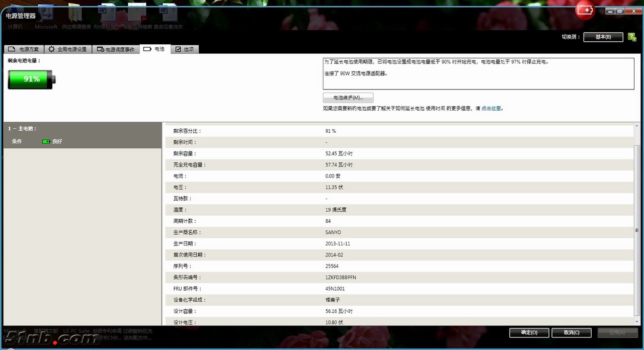This screenshot has width=644, height=350.
Task: Open the green help question mark icon
Action: pyautogui.click(x=631, y=37)
